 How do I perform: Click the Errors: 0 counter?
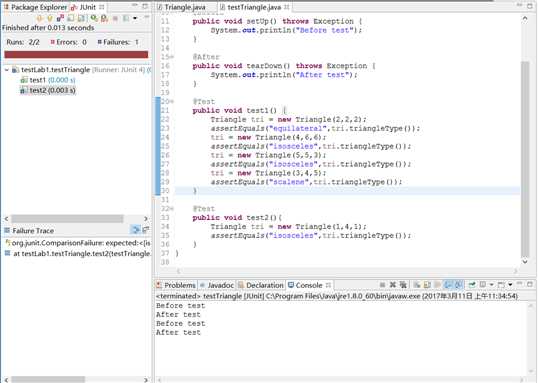68,42
